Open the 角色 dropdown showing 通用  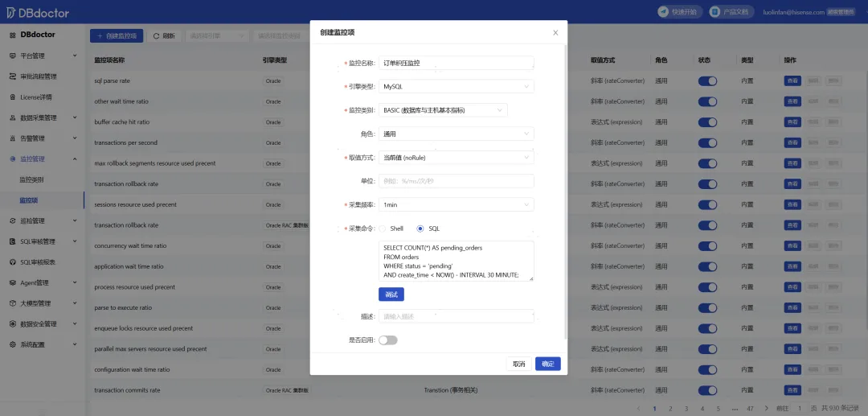[457, 134]
